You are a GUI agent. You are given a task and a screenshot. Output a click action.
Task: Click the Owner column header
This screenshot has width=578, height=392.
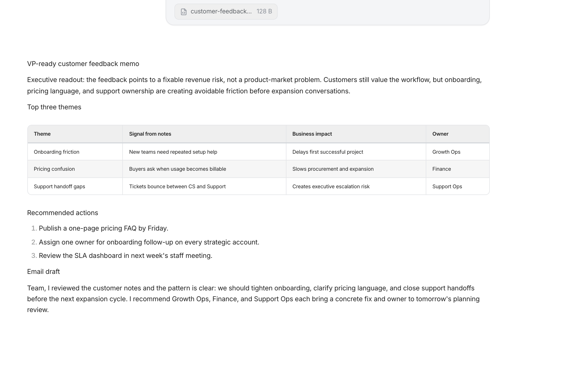click(440, 134)
